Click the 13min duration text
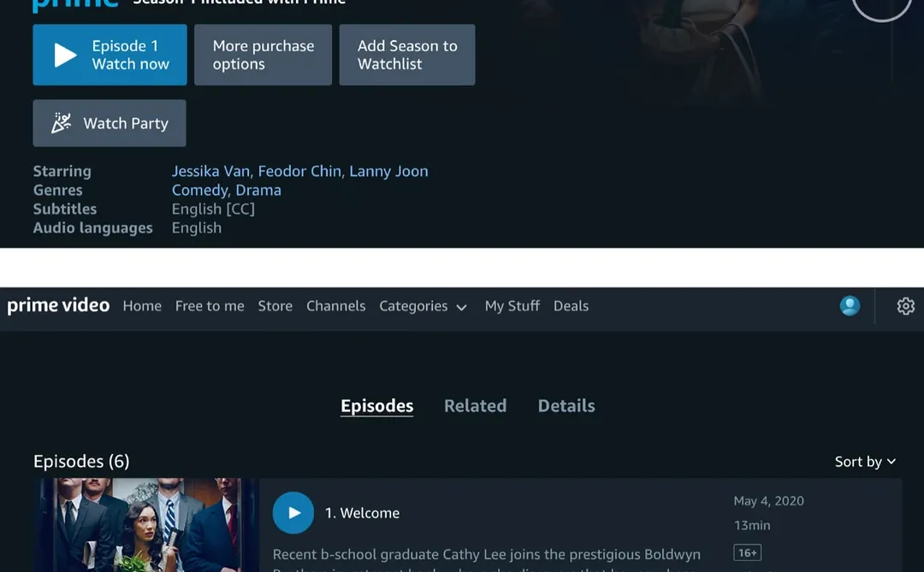Screen dimensions: 924x572 (x=752, y=525)
